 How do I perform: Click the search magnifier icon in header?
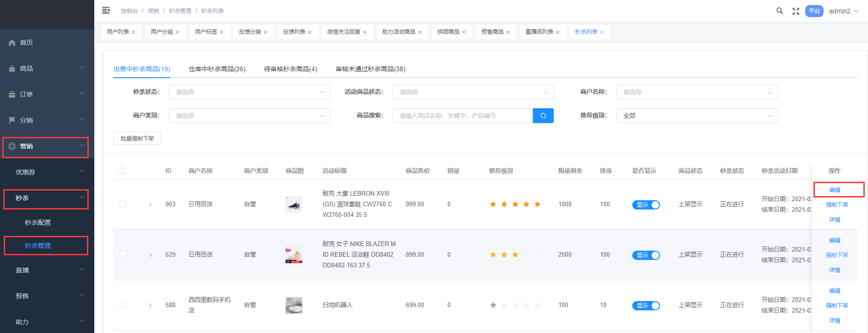(x=779, y=11)
